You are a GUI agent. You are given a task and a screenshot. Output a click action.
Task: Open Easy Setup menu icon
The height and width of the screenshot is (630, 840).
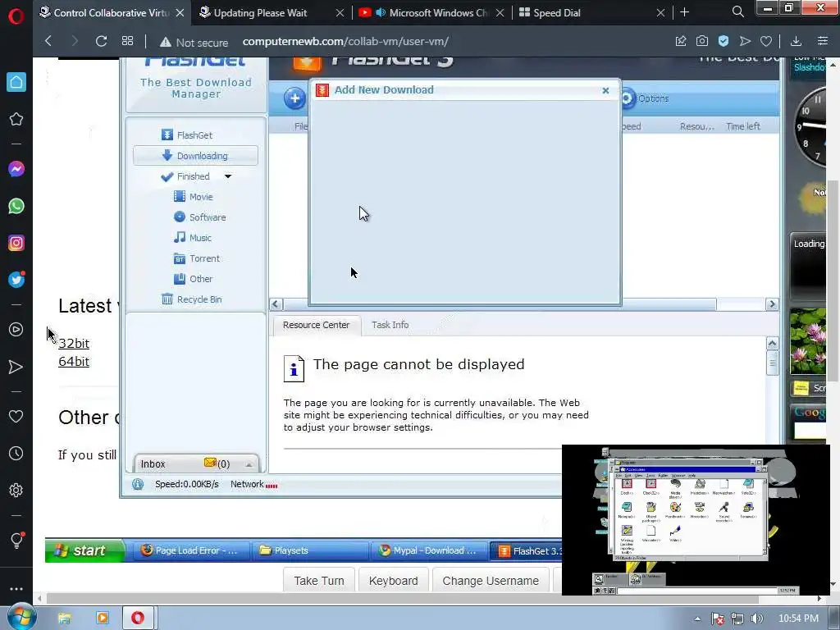823,41
